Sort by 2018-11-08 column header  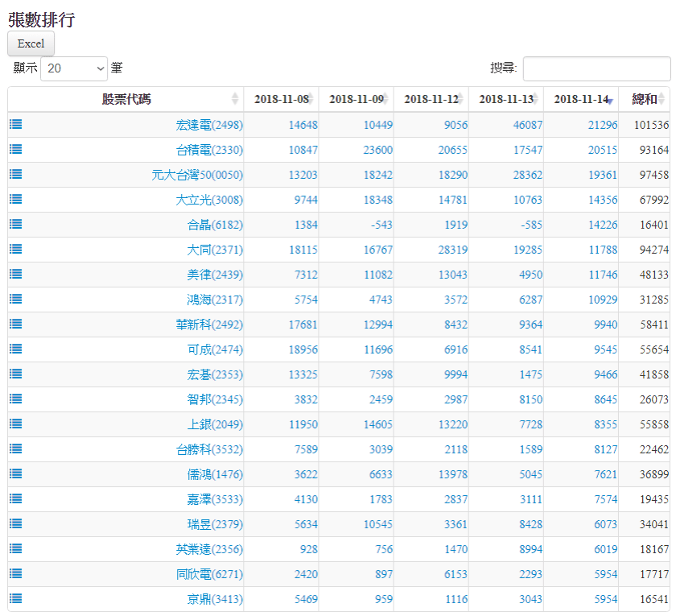click(x=281, y=99)
